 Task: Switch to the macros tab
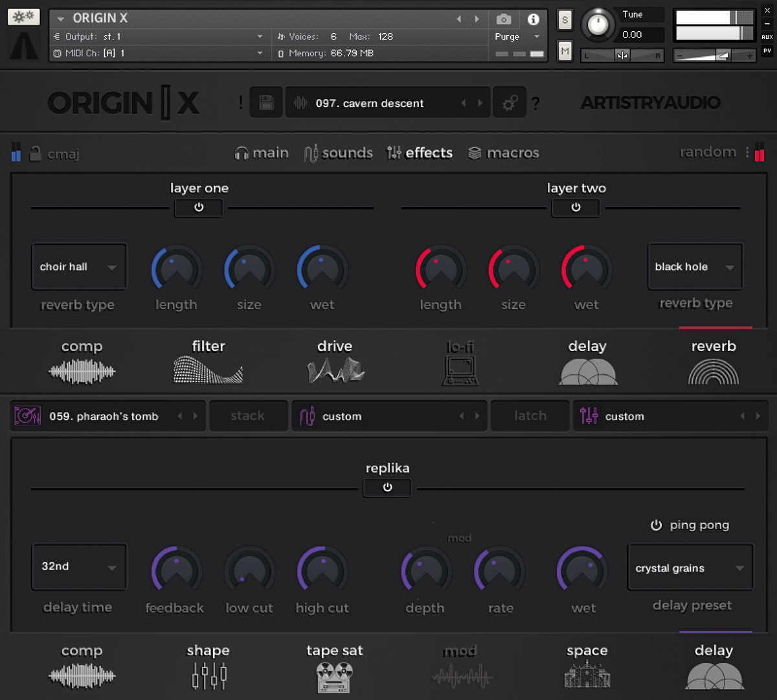pyautogui.click(x=504, y=153)
